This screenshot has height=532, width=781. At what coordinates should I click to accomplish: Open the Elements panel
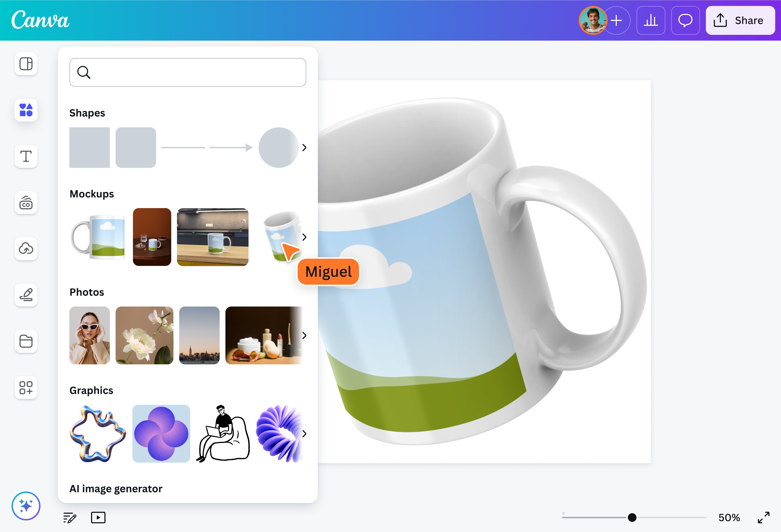[x=26, y=110]
